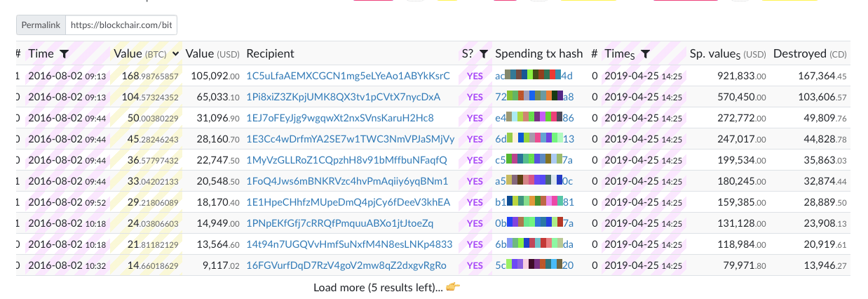This screenshot has height=299, width=868.
Task: Open recipient address 16FGVurfDqD7RzV4goV2mw8qZ2dxgvRgRo
Action: 346,265
